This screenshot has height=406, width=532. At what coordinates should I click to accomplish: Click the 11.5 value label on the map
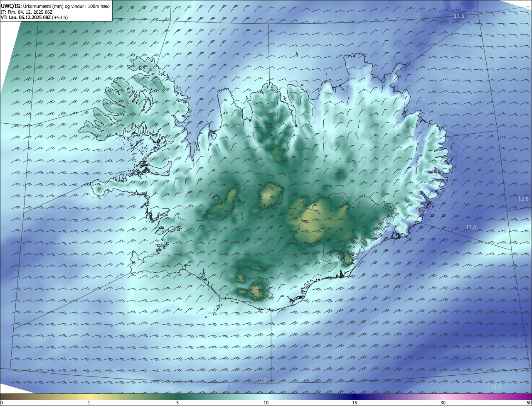(496, 387)
